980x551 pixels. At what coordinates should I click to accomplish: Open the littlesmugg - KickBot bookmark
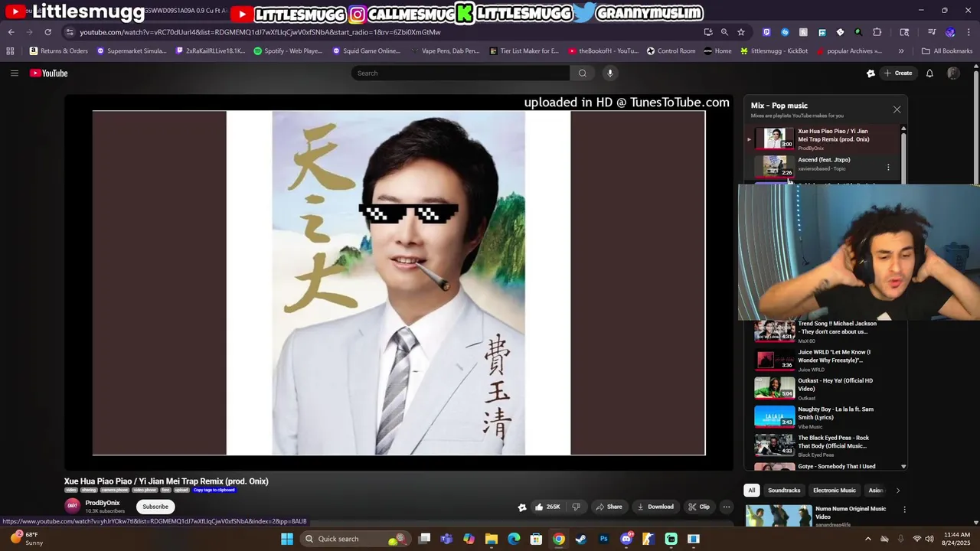pos(773,51)
